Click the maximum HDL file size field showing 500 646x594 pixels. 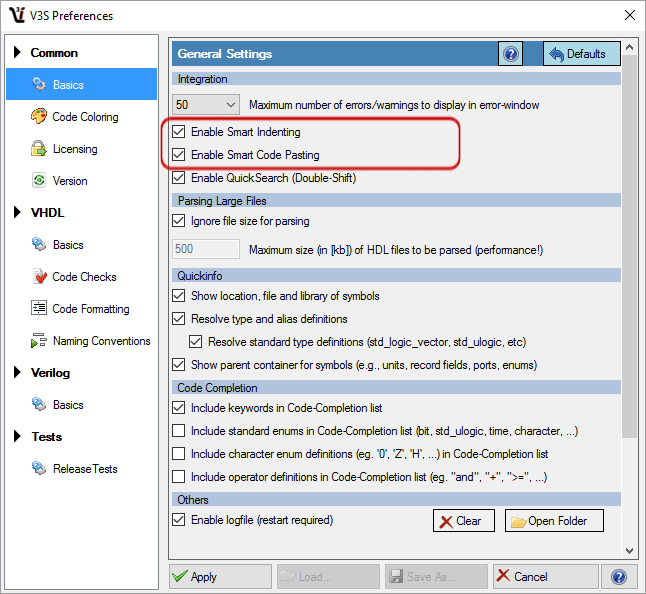tap(206, 249)
